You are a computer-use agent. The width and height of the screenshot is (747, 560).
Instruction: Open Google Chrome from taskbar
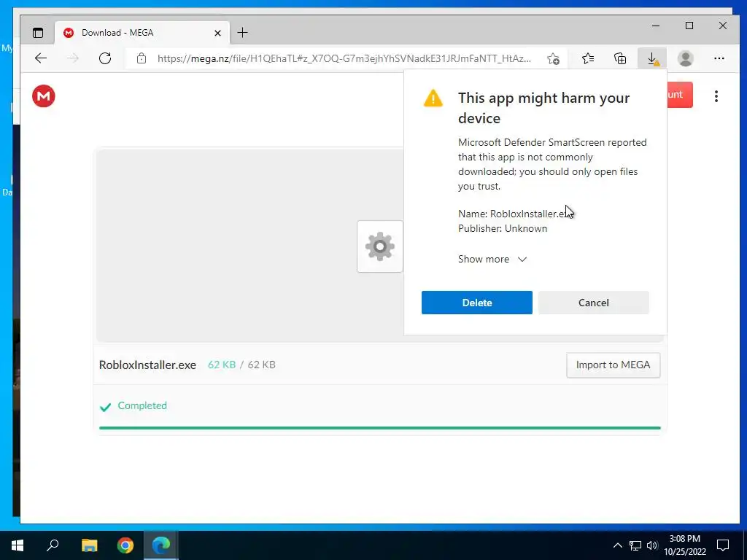125,545
